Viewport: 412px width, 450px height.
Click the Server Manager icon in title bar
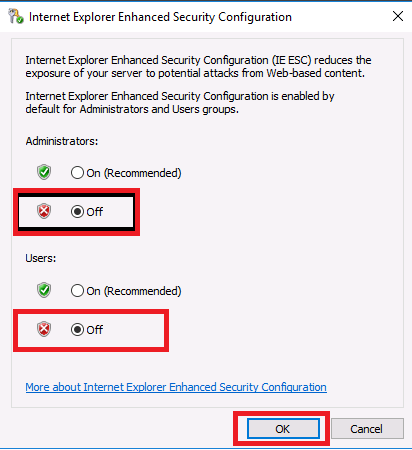(16, 16)
